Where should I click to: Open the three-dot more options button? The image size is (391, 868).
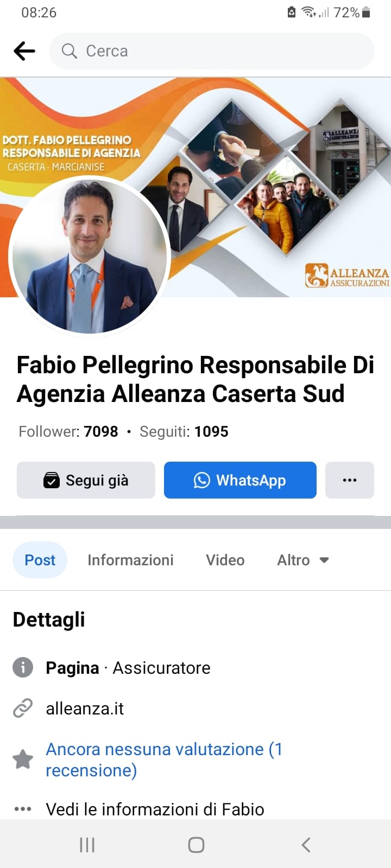click(x=350, y=480)
